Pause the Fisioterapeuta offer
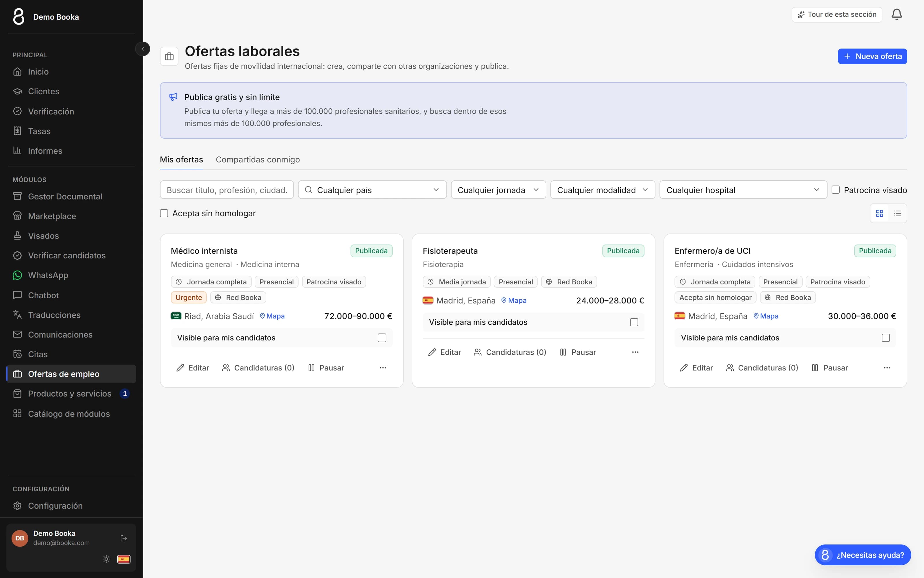The height and width of the screenshot is (578, 924). (x=578, y=352)
